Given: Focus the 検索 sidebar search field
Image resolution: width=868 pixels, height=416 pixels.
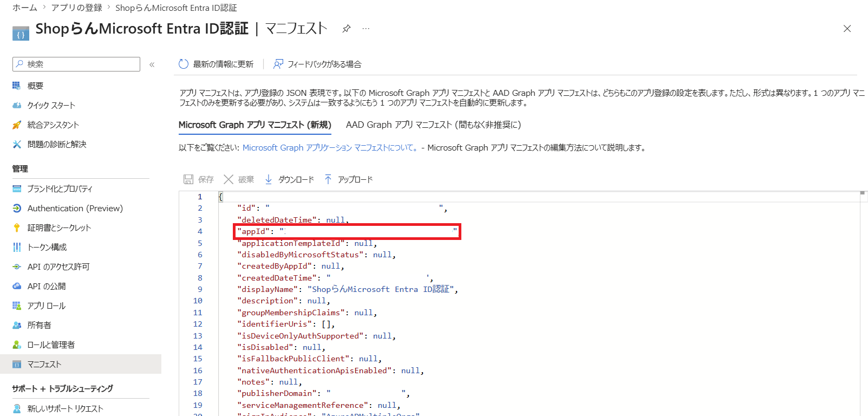Looking at the screenshot, I should pyautogui.click(x=76, y=64).
